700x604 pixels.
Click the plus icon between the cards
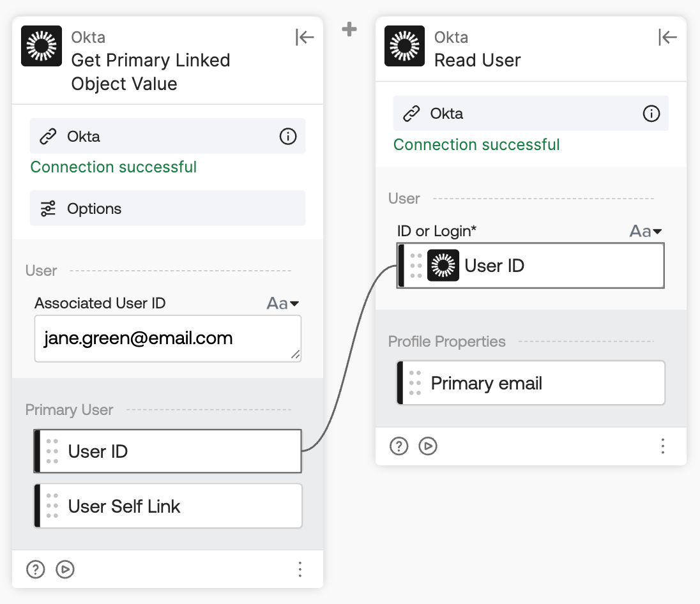click(x=349, y=29)
